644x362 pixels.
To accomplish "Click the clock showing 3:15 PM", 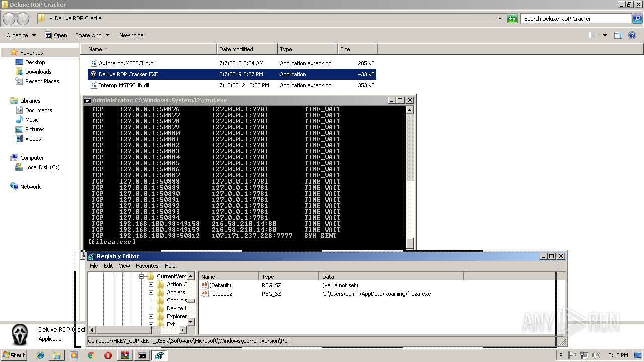I will 618,355.
